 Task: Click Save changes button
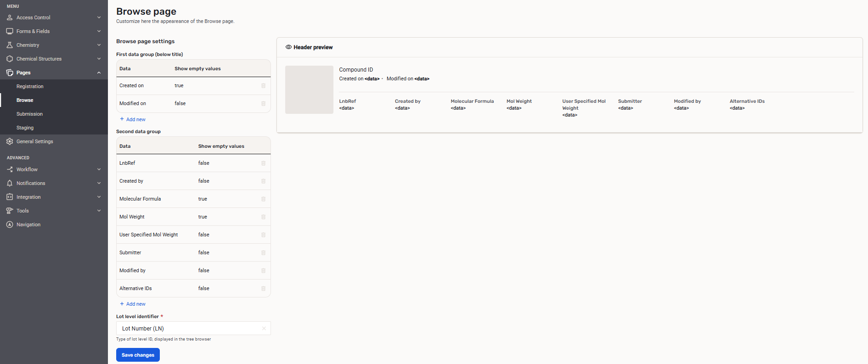click(138, 355)
